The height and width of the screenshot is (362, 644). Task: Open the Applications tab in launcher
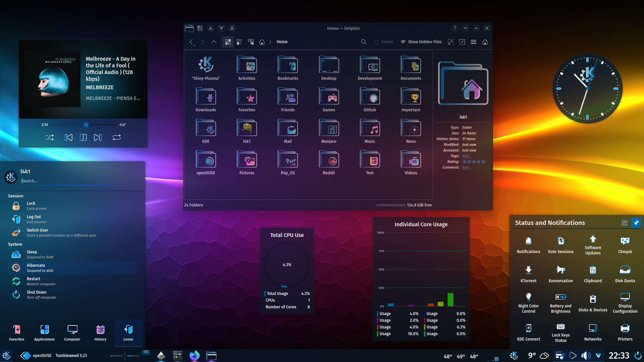pos(44,333)
